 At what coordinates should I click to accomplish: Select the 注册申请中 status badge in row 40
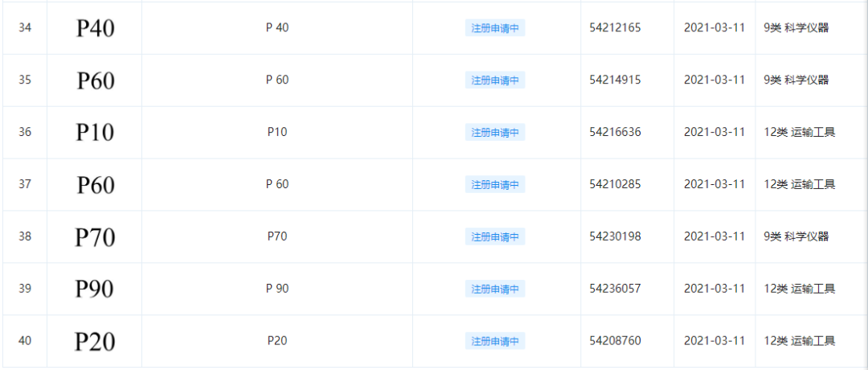[x=495, y=341]
